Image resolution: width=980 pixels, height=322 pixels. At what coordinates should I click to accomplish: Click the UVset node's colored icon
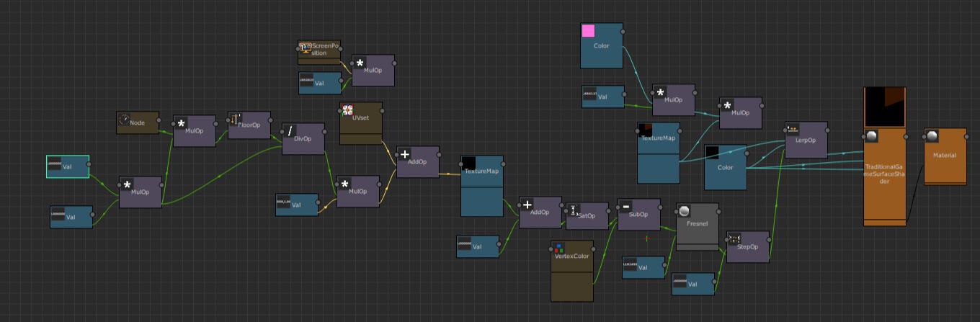[347, 109]
